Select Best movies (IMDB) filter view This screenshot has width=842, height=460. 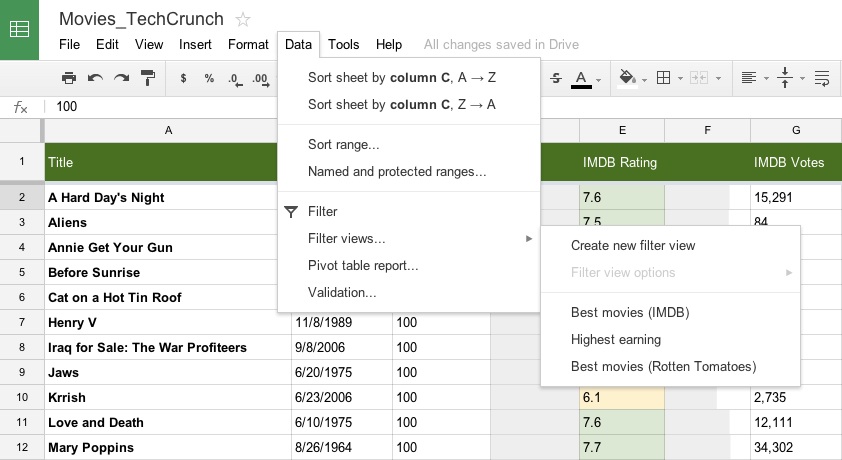coord(629,313)
